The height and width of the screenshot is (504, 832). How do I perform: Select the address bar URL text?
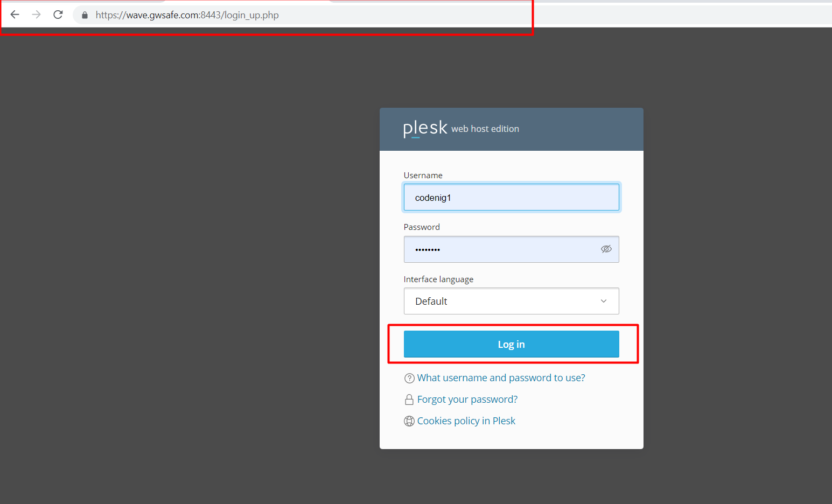[187, 15]
